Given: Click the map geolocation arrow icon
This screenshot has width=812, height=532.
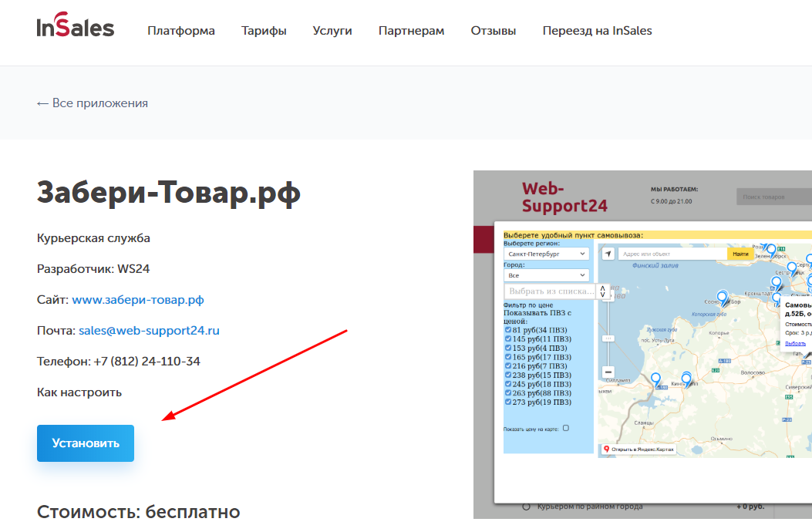Looking at the screenshot, I should click(x=608, y=254).
